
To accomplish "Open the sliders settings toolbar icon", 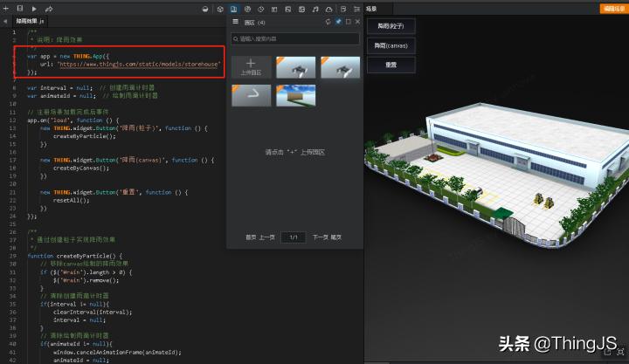I will 356,9.
